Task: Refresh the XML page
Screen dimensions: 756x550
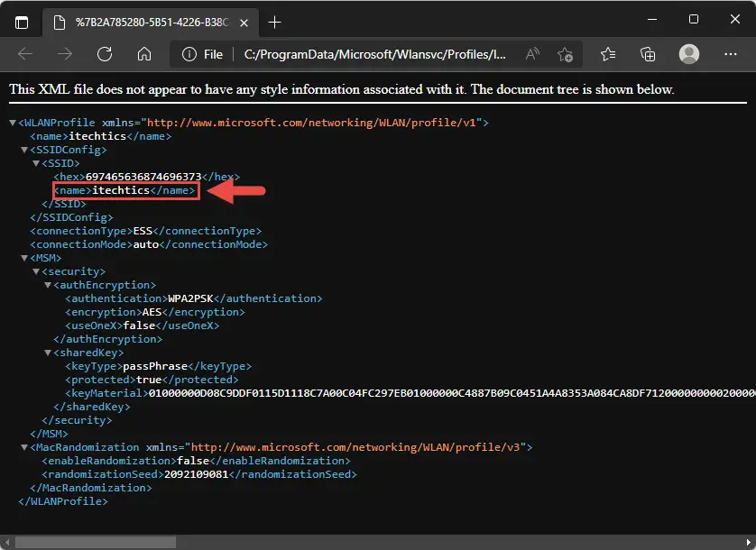Action: click(x=105, y=54)
